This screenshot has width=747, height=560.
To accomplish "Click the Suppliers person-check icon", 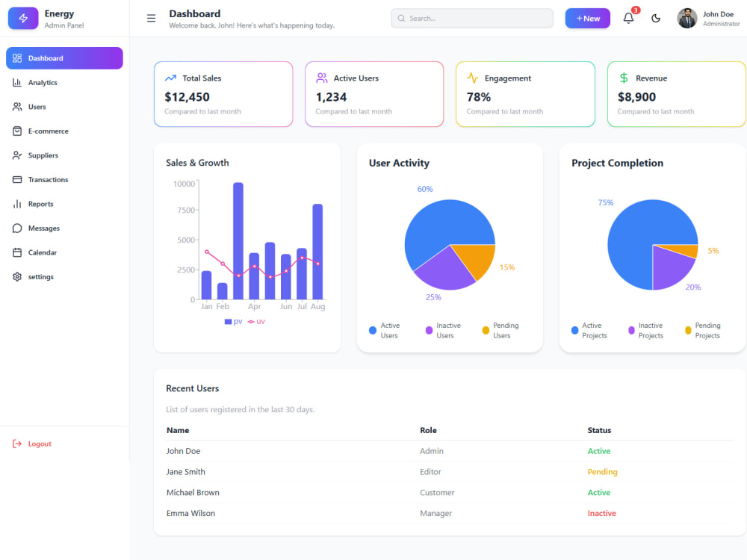I will click(x=17, y=155).
